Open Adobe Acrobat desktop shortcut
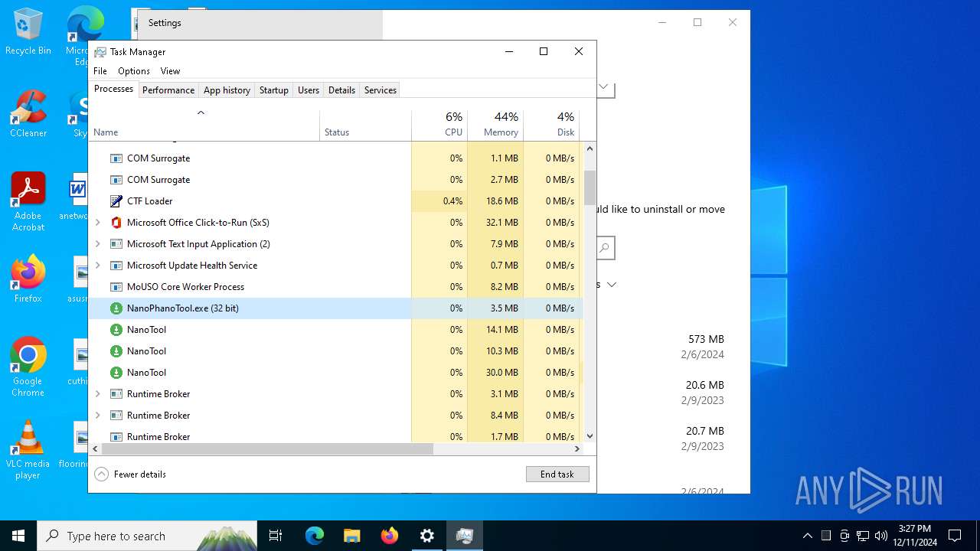The image size is (980, 551). pyautogui.click(x=28, y=202)
